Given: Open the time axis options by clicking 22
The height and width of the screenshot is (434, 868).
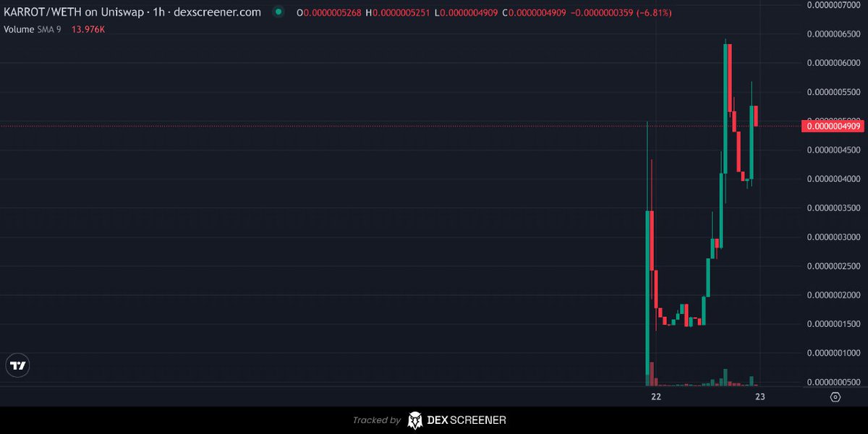Looking at the screenshot, I should (655, 396).
